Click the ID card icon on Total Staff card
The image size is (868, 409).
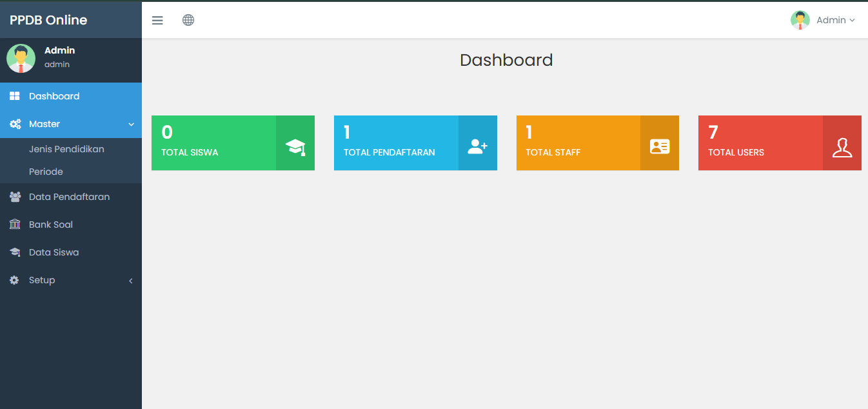pyautogui.click(x=660, y=146)
